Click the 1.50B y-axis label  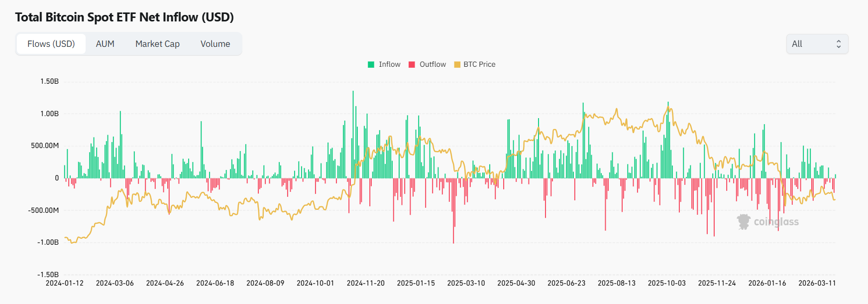pyautogui.click(x=50, y=81)
